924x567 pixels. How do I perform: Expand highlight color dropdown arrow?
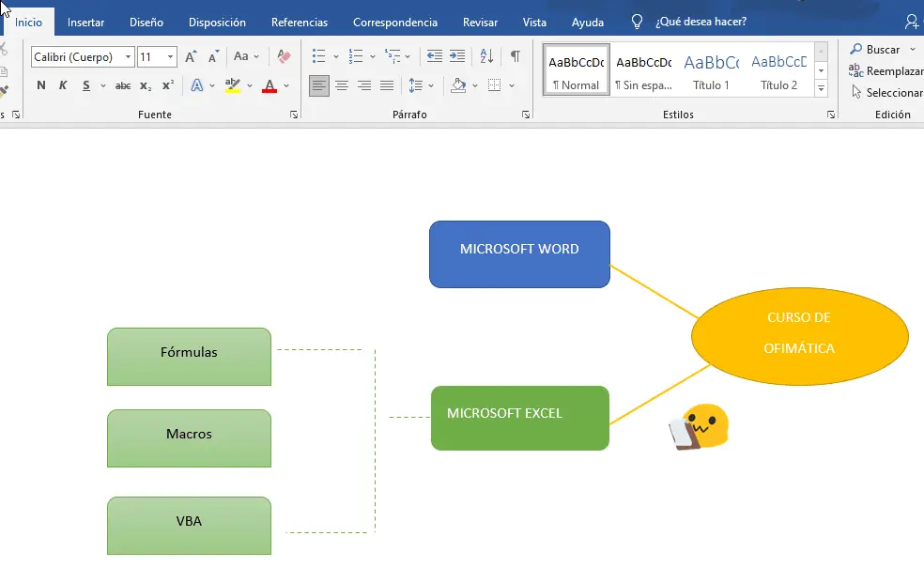tap(249, 86)
